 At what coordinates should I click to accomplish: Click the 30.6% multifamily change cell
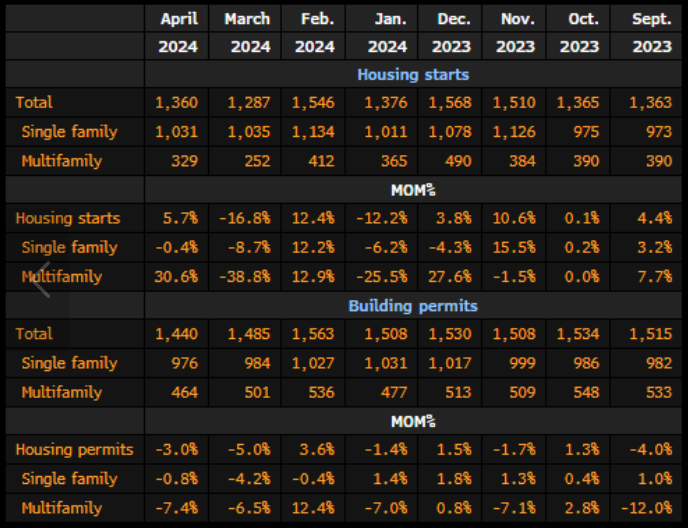point(177,276)
